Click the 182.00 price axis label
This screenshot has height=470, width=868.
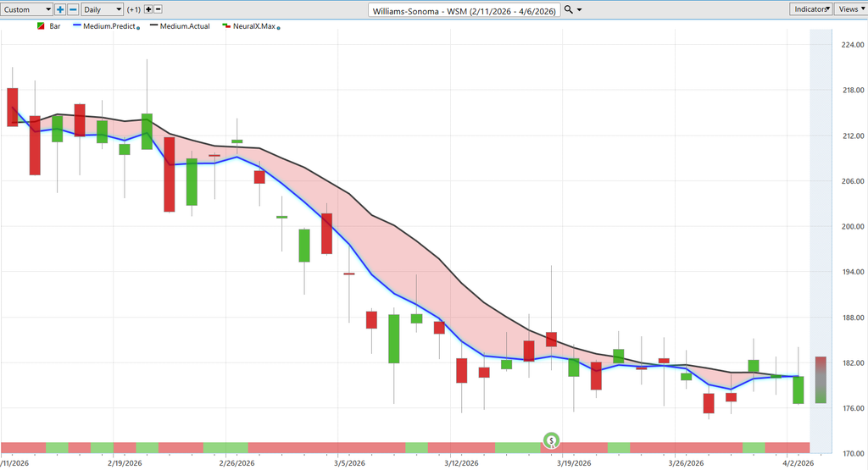coord(853,363)
